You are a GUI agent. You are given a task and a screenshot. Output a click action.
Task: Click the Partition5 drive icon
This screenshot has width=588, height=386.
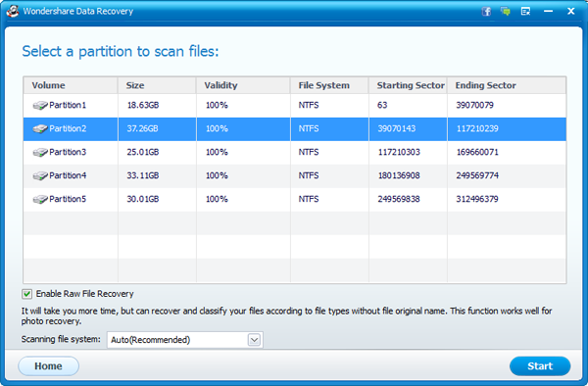[x=40, y=200]
